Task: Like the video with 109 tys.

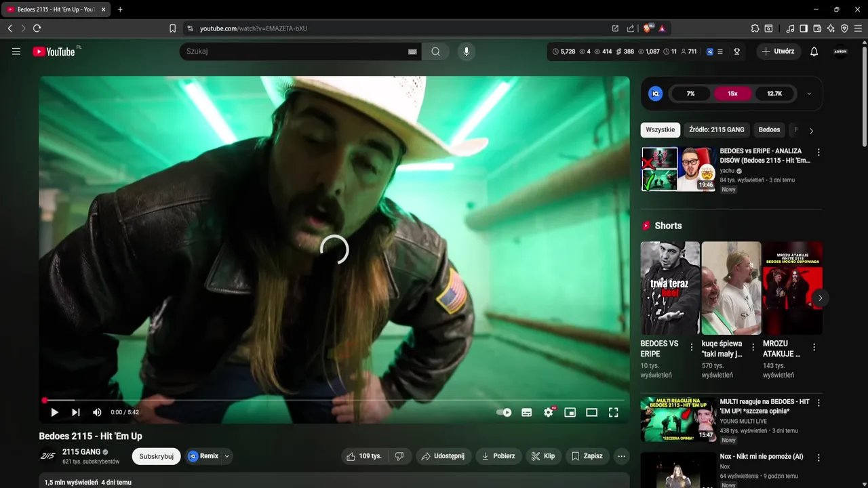Action: pyautogui.click(x=365, y=456)
